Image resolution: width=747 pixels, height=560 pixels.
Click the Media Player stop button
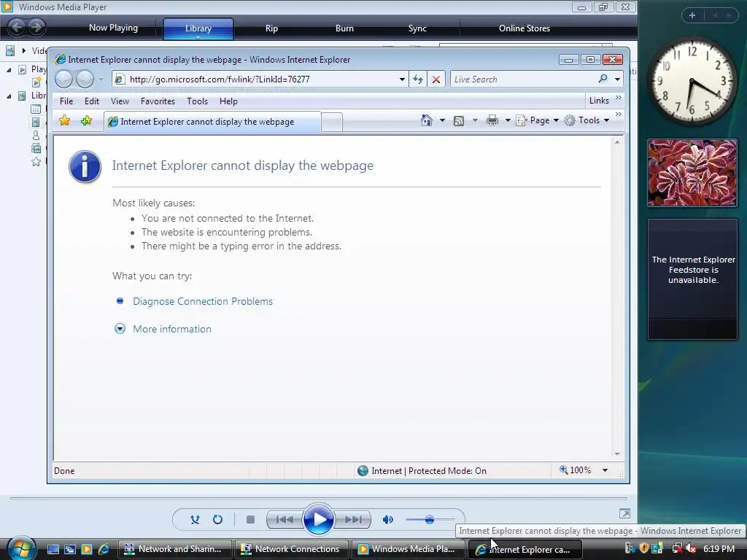click(x=250, y=519)
